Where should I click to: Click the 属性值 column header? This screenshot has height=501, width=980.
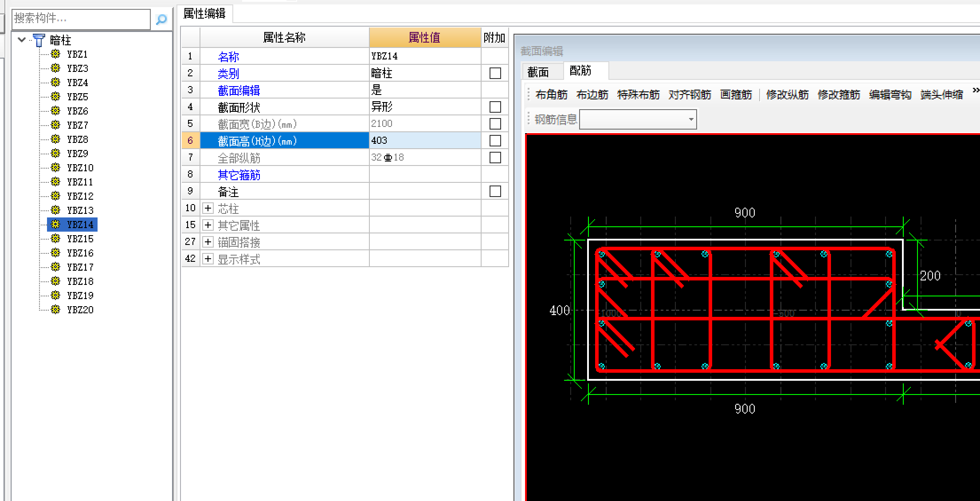(x=425, y=37)
